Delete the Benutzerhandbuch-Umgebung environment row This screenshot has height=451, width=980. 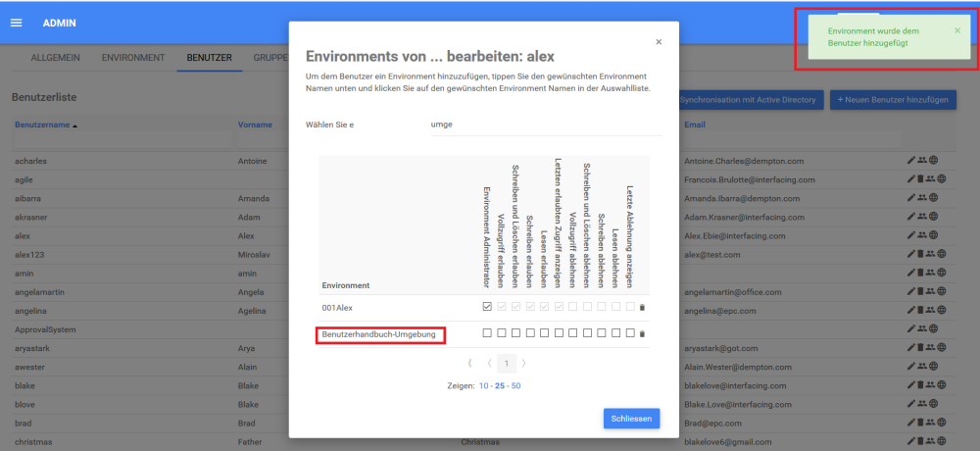[642, 334]
